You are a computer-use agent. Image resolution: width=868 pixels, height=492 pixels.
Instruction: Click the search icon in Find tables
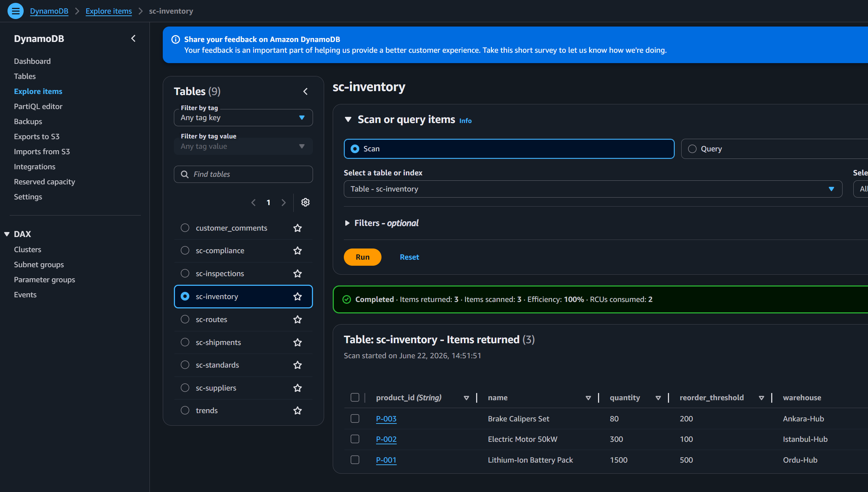pyautogui.click(x=185, y=174)
